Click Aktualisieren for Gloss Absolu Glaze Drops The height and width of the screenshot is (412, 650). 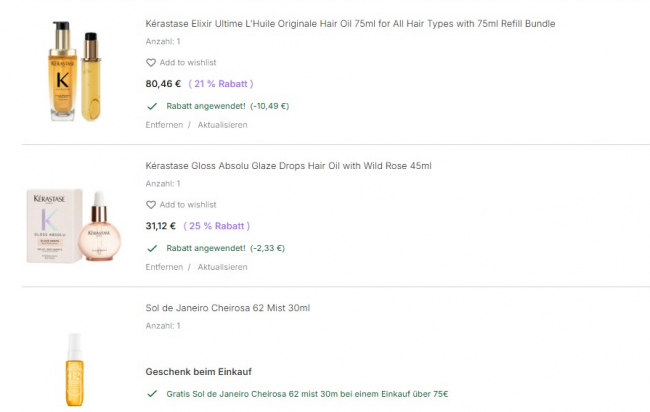coord(222,267)
